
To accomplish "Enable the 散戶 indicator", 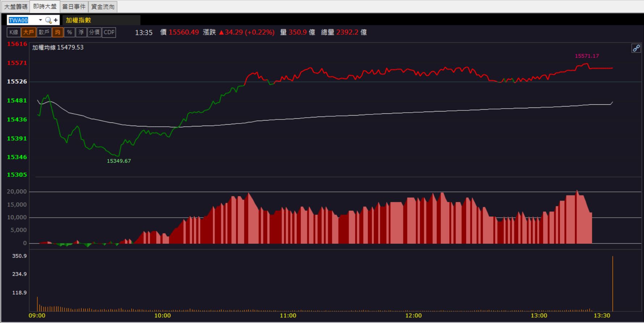I will click(x=44, y=32).
